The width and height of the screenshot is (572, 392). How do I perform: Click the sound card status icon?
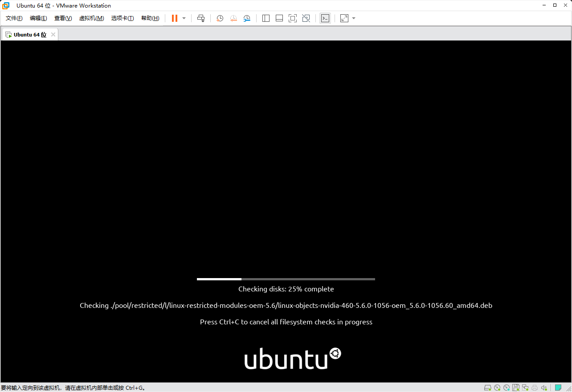544,388
